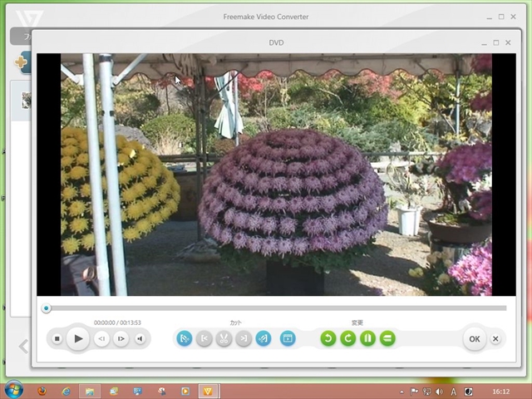
Task: Cancel editing with the X button beside OK
Action: click(495, 338)
